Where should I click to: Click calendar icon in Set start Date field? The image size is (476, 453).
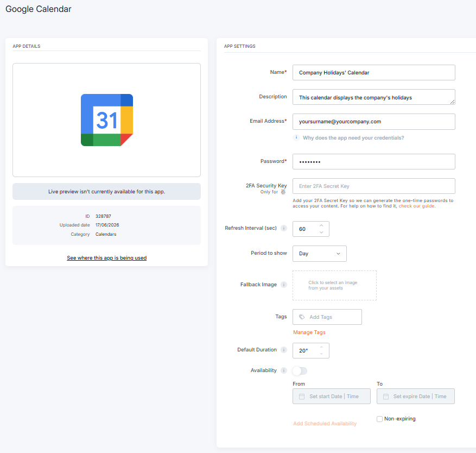tap(302, 397)
